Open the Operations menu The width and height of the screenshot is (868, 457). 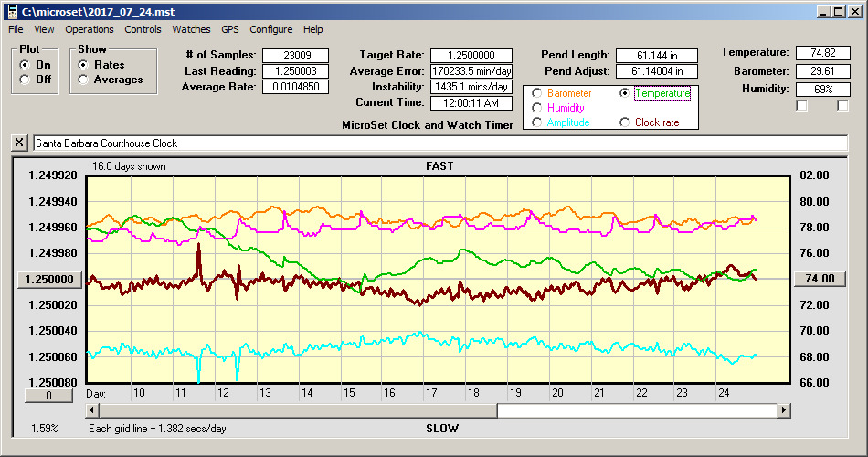point(90,29)
